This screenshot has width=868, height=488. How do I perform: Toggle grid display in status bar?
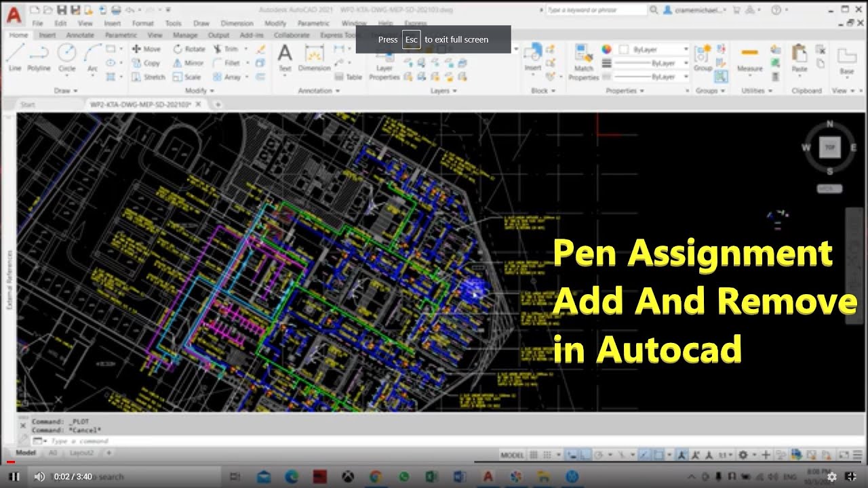534,455
